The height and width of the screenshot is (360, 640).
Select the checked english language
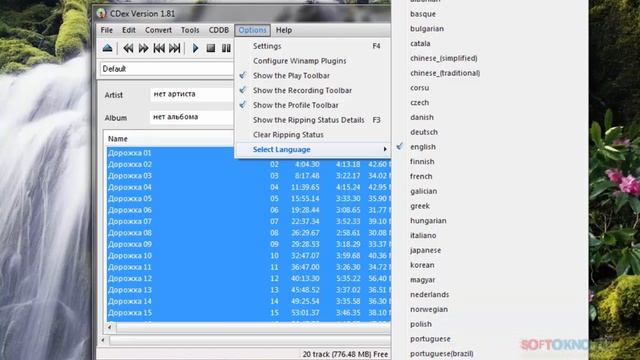pyautogui.click(x=423, y=147)
